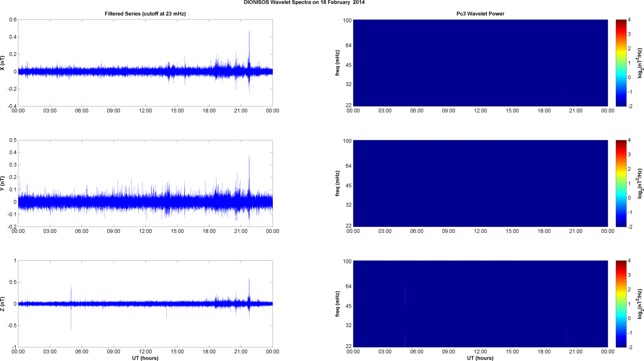Click the colorbar beside the Z wavelet spectrogram
The image size is (644, 361).
(621, 304)
